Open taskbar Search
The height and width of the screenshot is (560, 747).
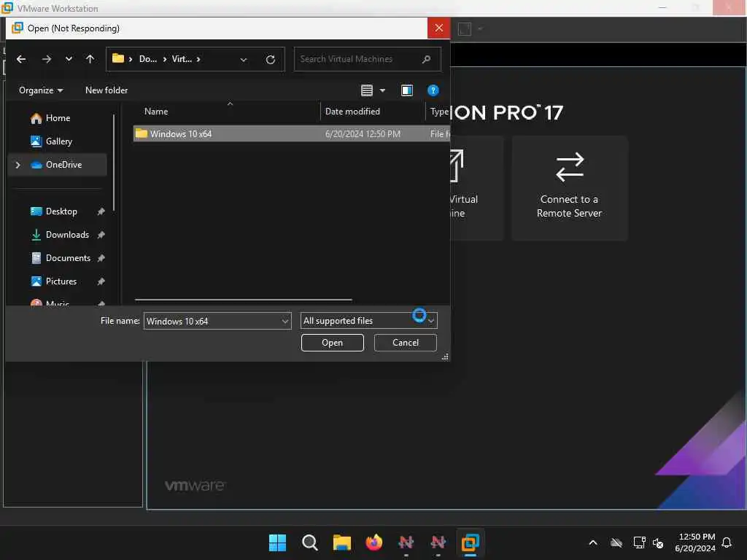click(x=309, y=542)
